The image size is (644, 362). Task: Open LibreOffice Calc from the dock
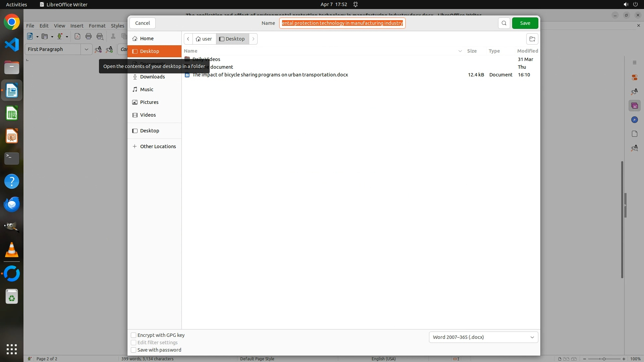coord(12,114)
